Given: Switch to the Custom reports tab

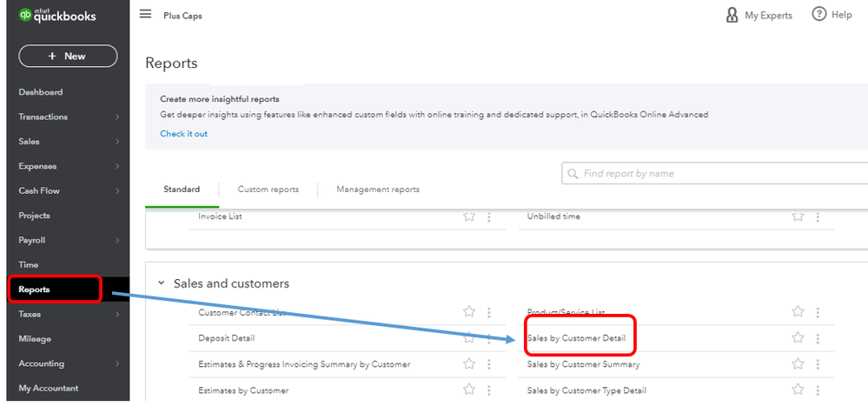Looking at the screenshot, I should (268, 190).
